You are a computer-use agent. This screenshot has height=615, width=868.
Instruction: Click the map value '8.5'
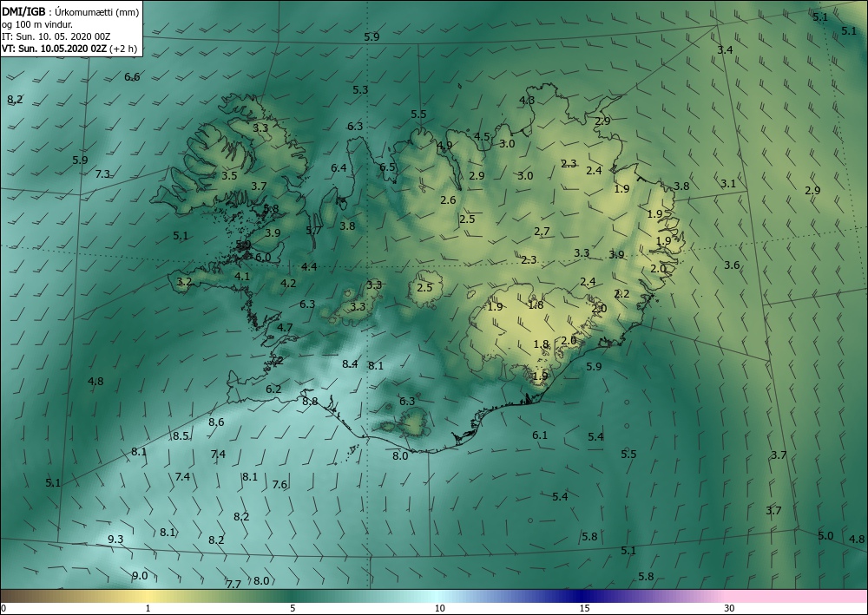coord(181,435)
